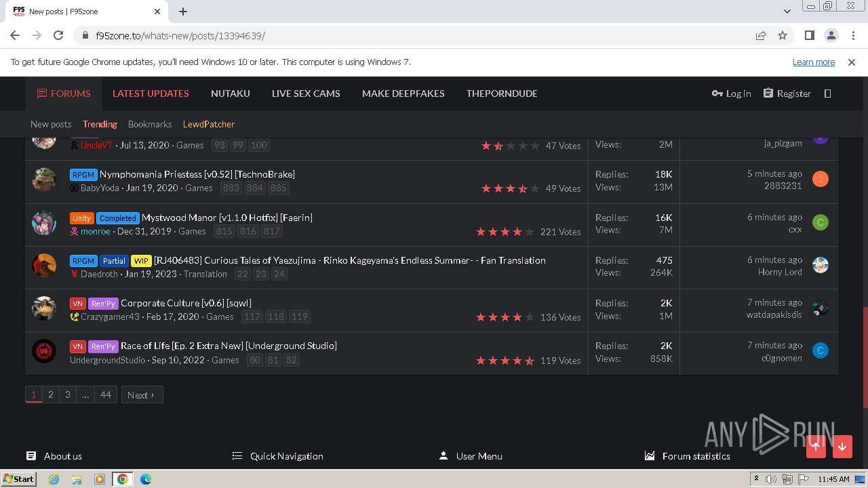The height and width of the screenshot is (488, 868).
Task: Click the Unity tag on Mystwood Manor
Action: point(81,218)
